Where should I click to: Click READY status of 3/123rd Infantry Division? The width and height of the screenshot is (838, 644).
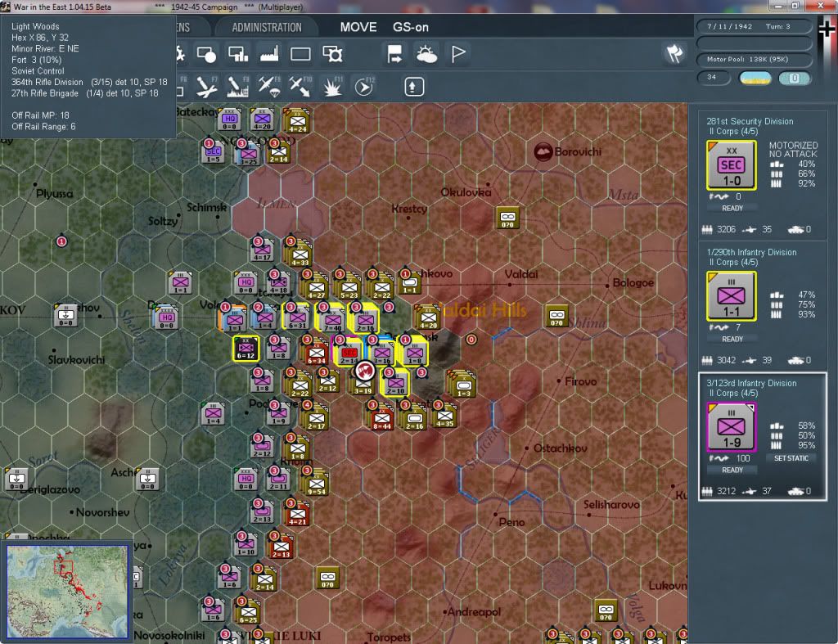(732, 470)
